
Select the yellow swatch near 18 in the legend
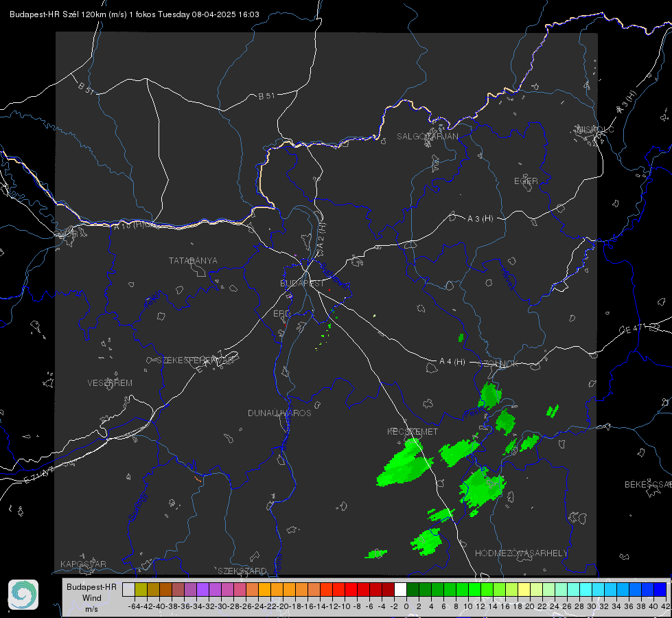[524, 589]
